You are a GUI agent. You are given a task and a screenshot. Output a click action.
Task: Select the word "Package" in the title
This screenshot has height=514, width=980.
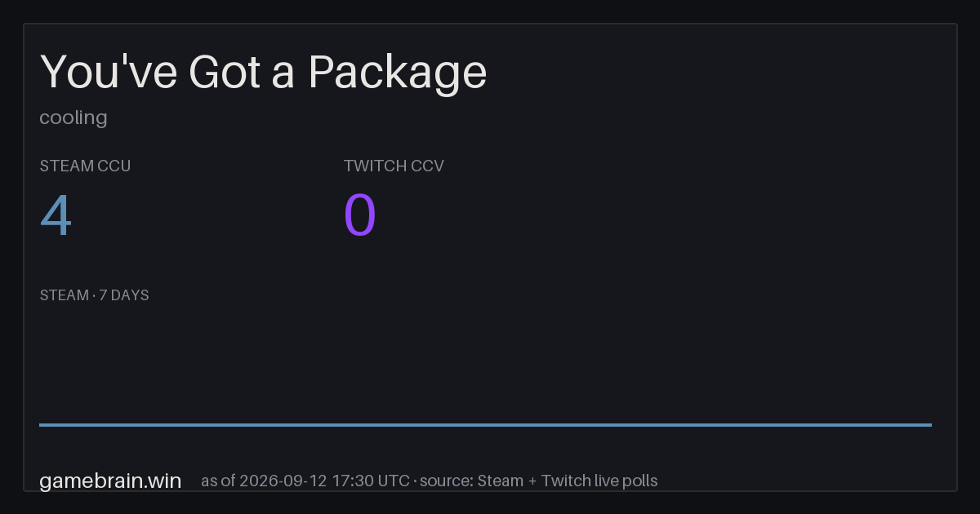click(398, 73)
